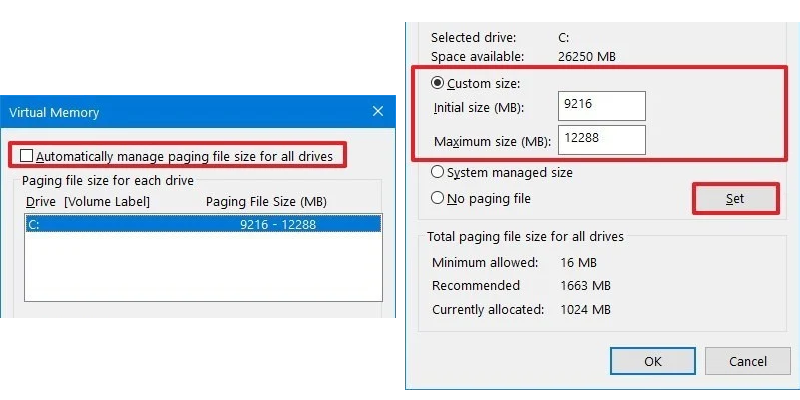Click the Currently allocated 1024 MB value
The image size is (800, 400).
point(585,310)
